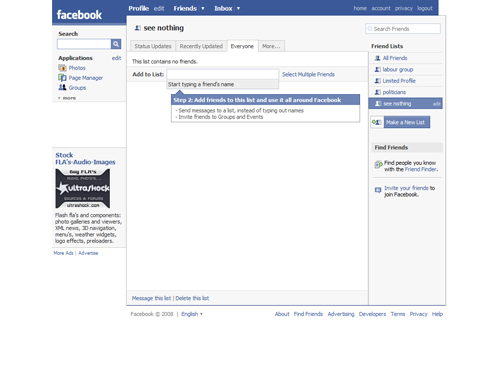This screenshot has height=375, width=500.
Task: Open the Advertising footer link
Action: [341, 314]
